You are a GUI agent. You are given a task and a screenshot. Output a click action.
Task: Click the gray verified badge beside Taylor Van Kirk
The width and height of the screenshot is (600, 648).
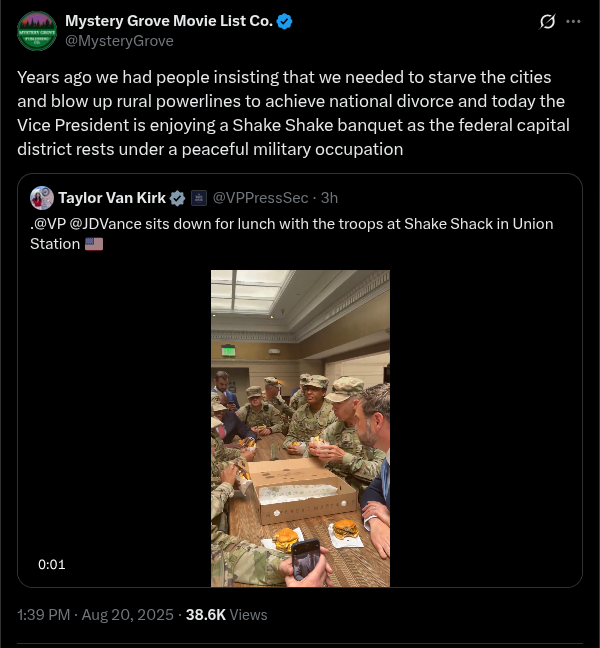[177, 198]
